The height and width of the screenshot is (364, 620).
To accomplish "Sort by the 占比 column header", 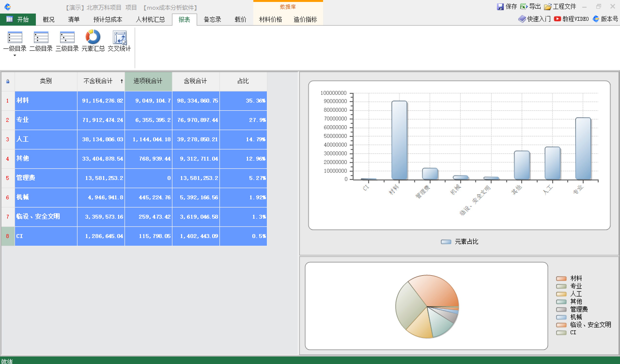I will click(243, 81).
